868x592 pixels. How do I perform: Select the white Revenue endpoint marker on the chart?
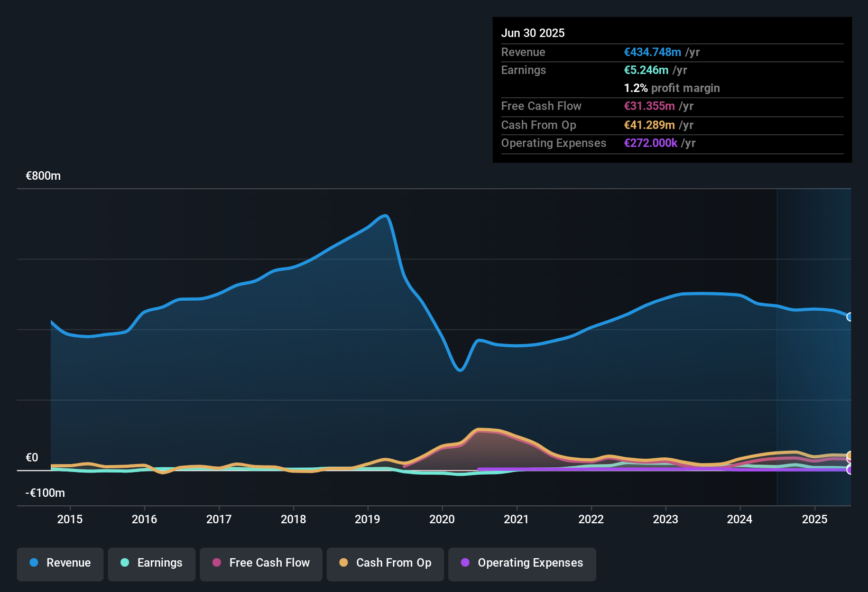click(850, 317)
